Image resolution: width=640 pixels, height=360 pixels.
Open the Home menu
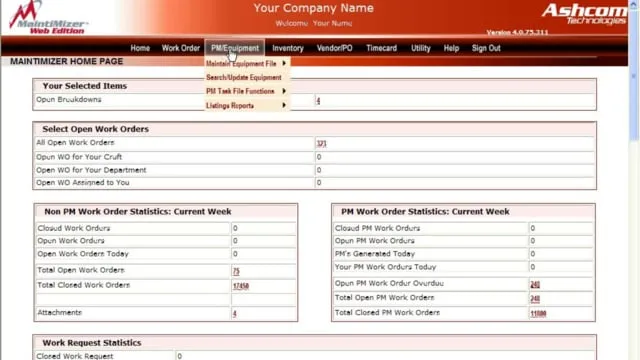click(x=140, y=48)
